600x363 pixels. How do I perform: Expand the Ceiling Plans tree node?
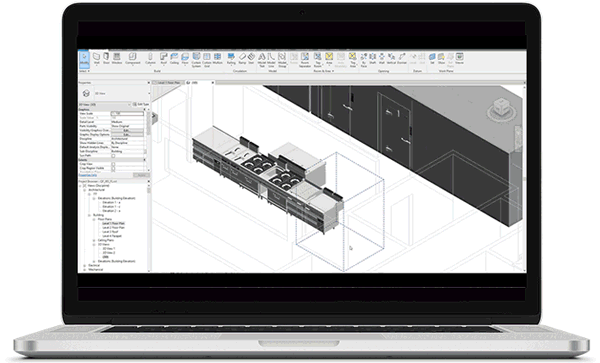[x=94, y=240]
